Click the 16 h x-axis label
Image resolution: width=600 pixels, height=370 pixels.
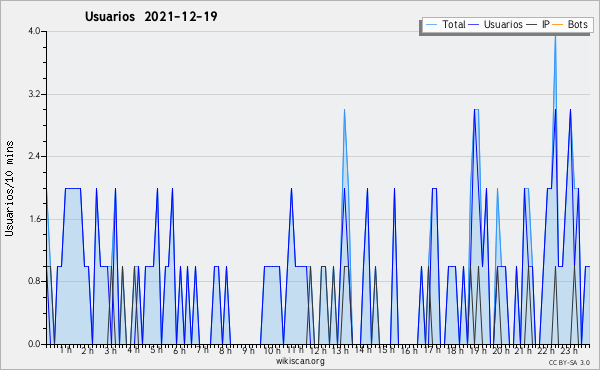tap(409, 350)
